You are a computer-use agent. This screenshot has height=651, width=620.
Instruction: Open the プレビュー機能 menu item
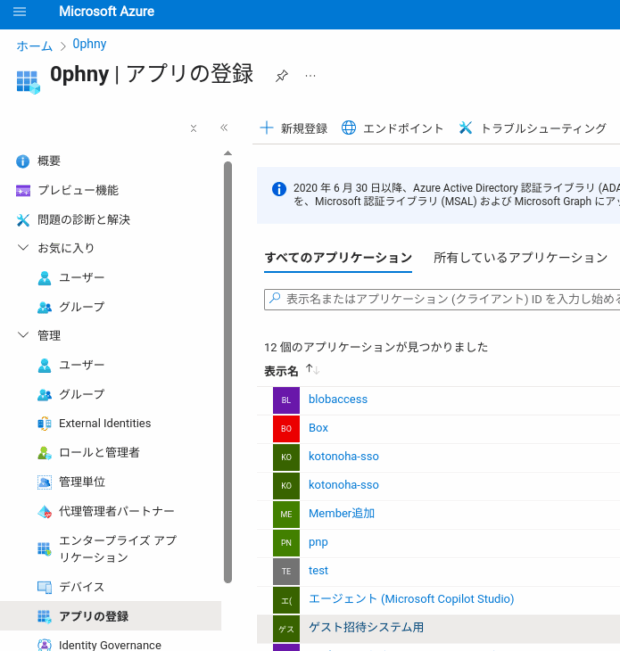point(78,191)
